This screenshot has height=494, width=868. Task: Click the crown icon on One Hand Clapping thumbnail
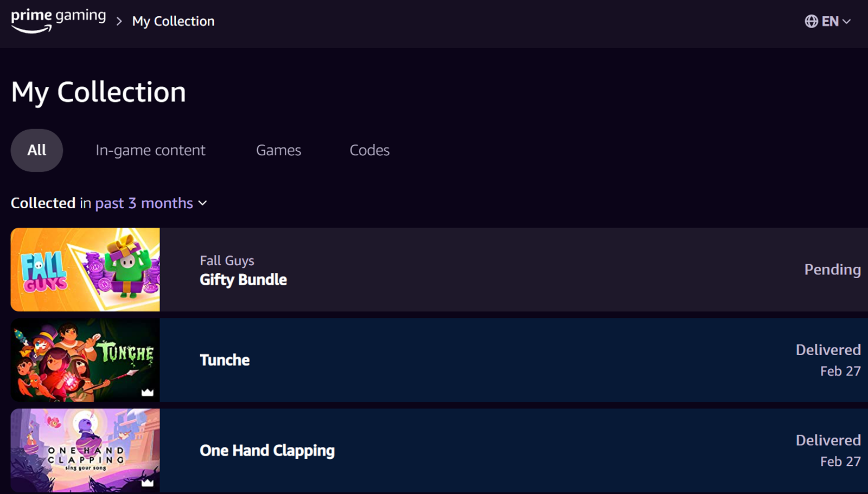(x=148, y=482)
